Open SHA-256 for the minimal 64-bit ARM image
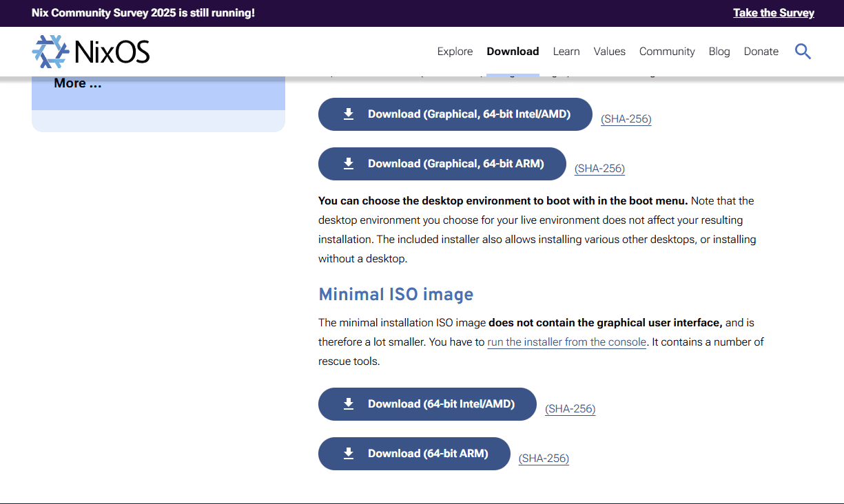This screenshot has width=844, height=504. click(x=544, y=458)
